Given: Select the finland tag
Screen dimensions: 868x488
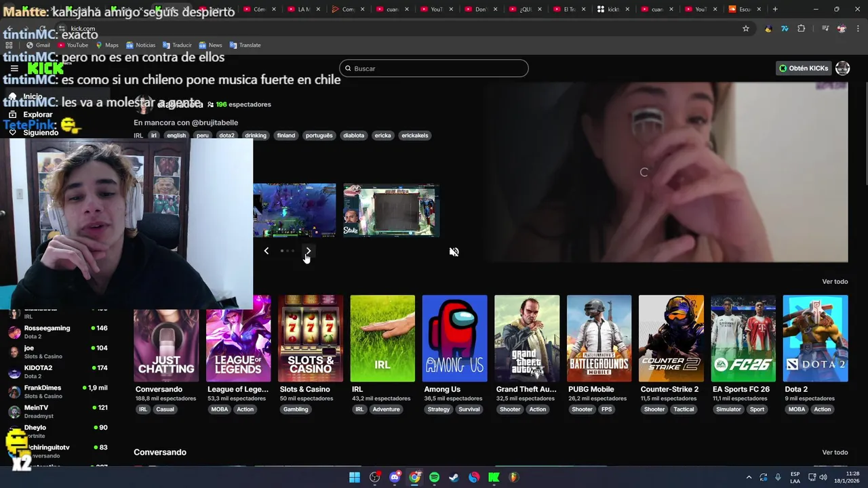Looking at the screenshot, I should [x=286, y=136].
